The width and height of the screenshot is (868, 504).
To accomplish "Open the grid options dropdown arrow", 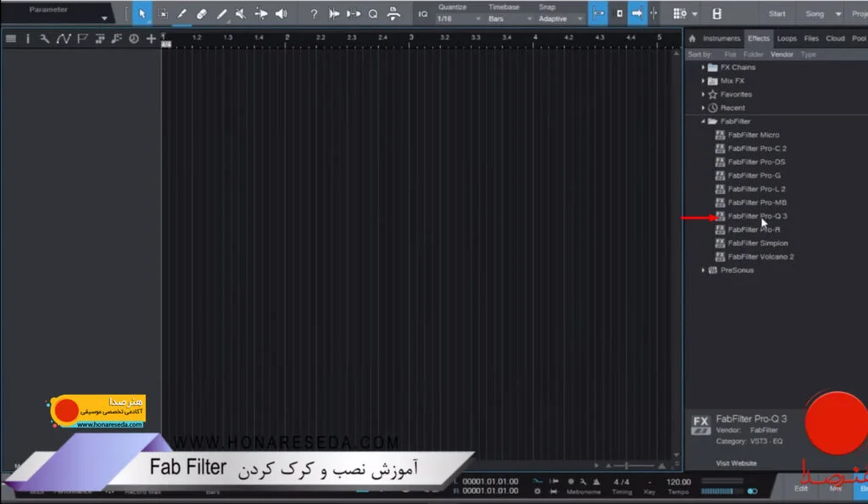I will [x=695, y=14].
